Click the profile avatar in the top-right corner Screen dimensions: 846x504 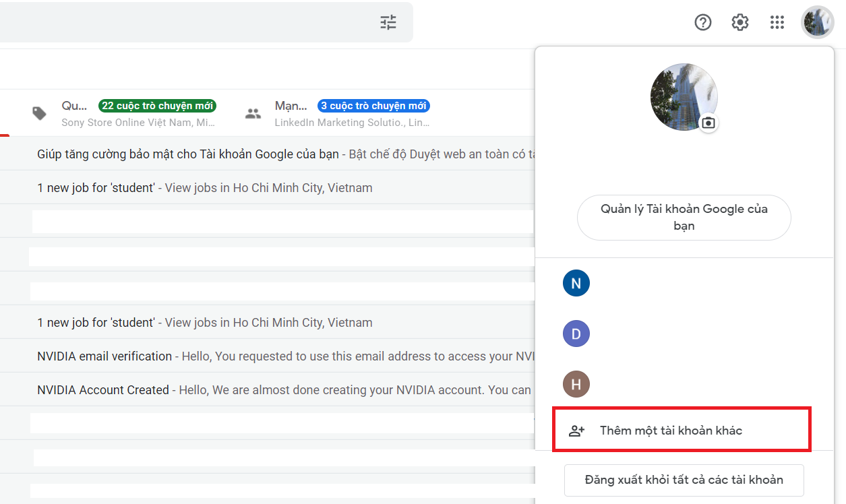point(817,22)
